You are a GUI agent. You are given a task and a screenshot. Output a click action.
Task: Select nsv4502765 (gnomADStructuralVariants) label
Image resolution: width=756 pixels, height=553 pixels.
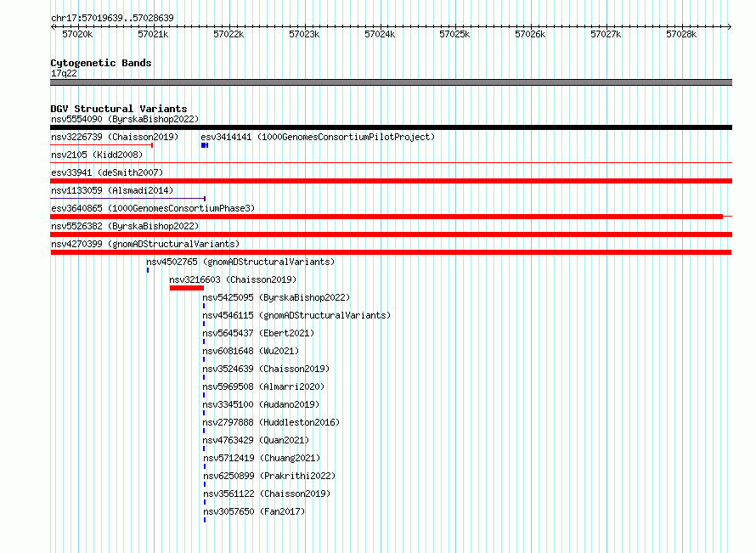240,262
